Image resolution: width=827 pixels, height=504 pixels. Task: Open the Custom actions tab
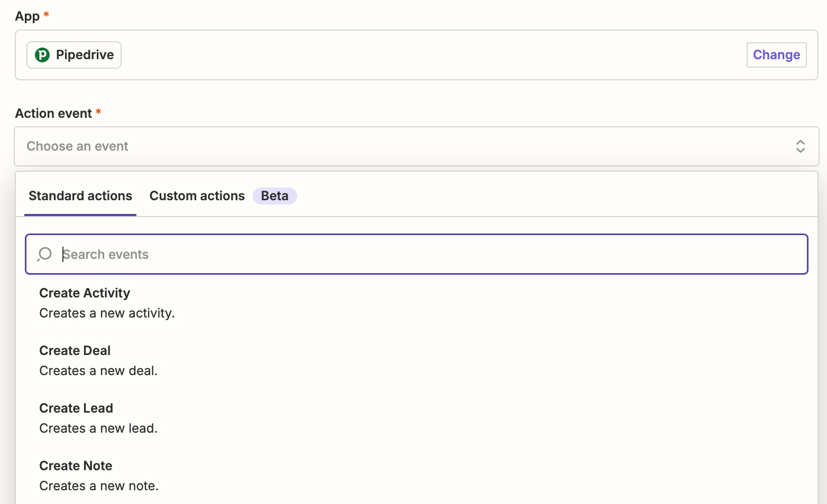coord(197,196)
